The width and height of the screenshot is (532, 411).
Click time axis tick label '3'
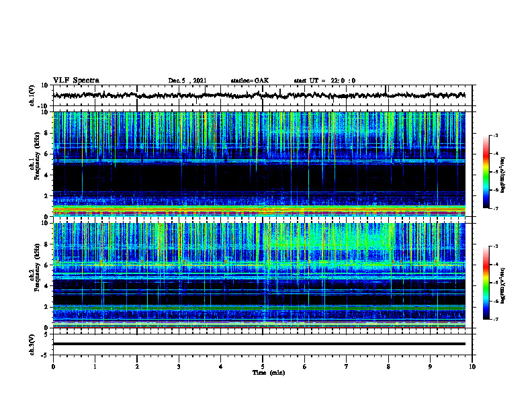pos(179,367)
